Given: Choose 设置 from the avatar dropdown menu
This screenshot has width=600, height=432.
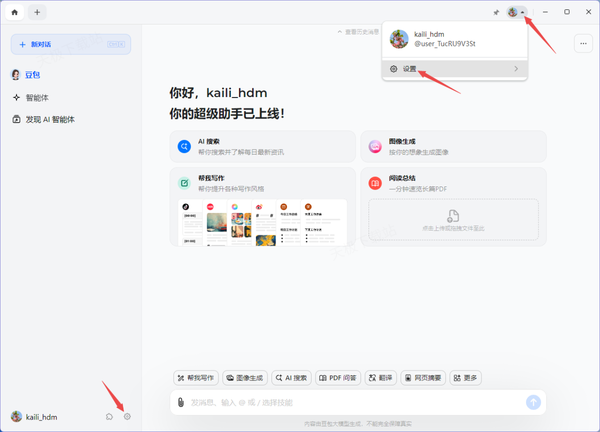Looking at the screenshot, I should [455, 69].
